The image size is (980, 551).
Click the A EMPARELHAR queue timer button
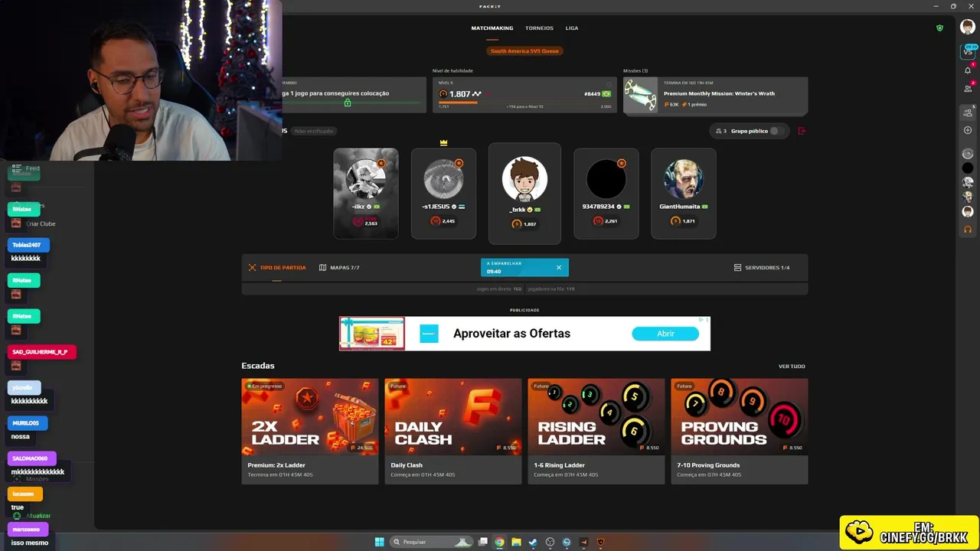pos(524,267)
